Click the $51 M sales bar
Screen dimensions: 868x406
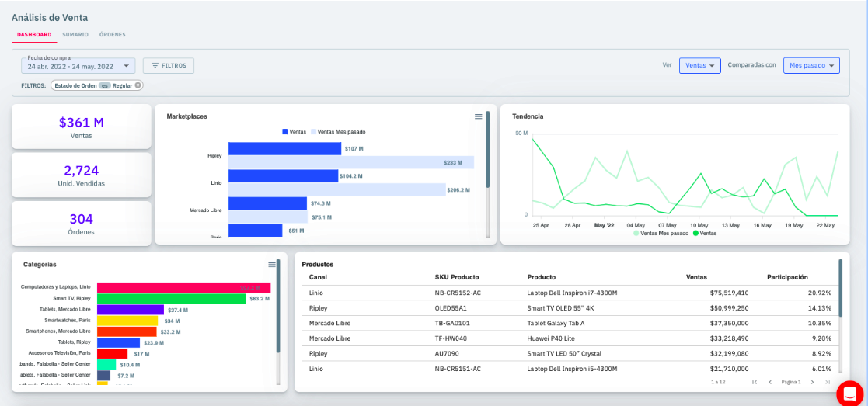pos(255,231)
